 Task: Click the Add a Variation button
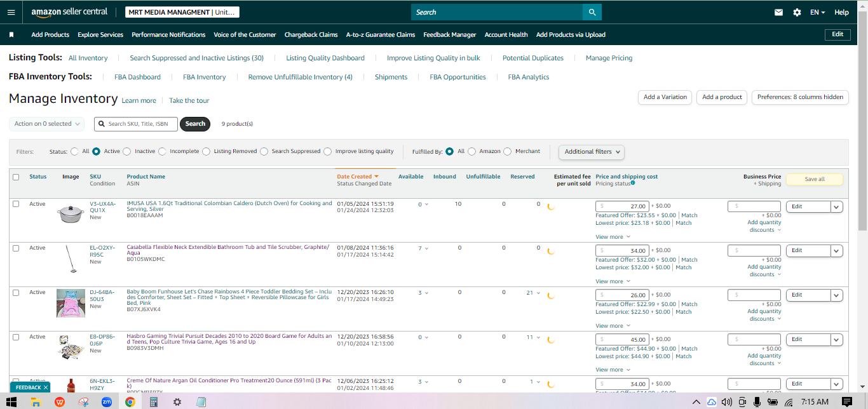point(665,97)
